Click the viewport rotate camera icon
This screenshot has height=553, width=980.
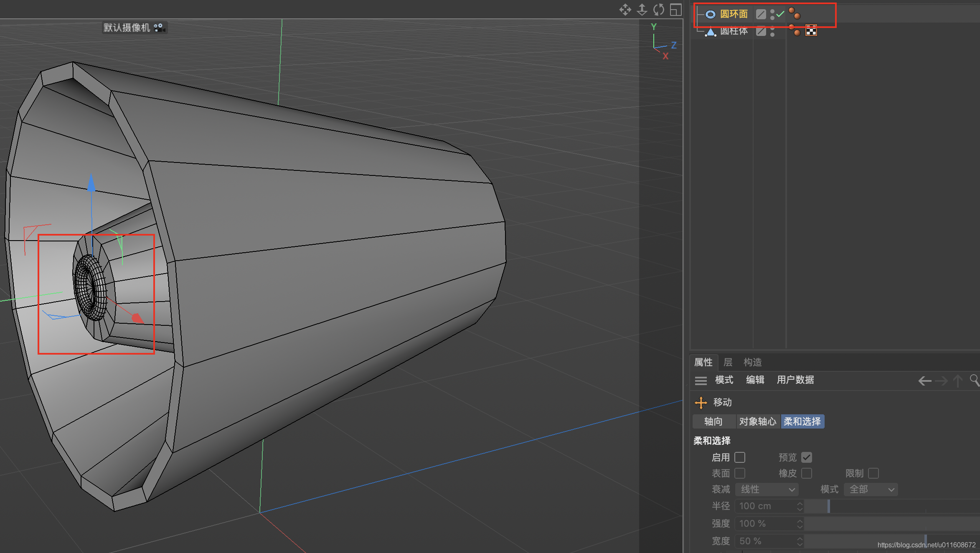point(659,9)
